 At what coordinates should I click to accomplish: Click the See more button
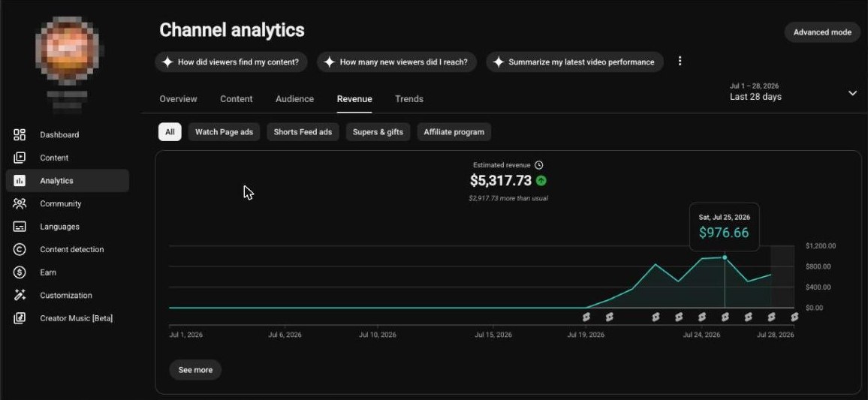coord(195,369)
